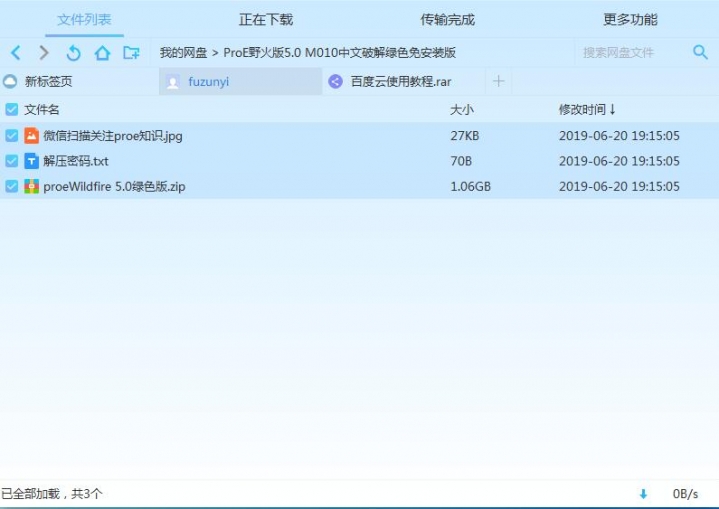Viewport: 719px width, 509px height.
Task: Sort by 修改时间 column header
Action: click(587, 109)
